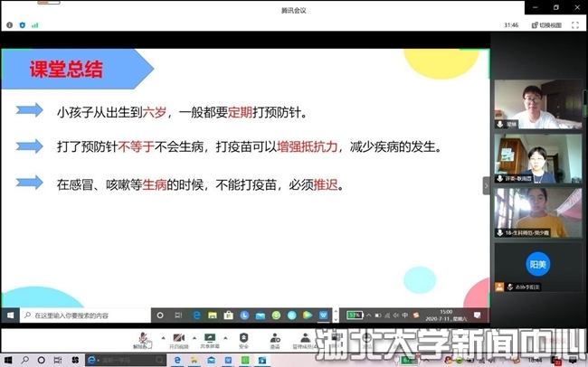Click the Windows Start button on taskbar
The height and width of the screenshot is (367, 588).
click(11, 315)
